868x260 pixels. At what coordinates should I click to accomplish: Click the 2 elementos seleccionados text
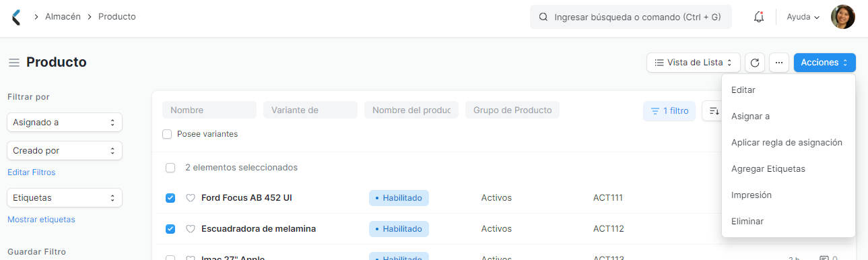tap(241, 168)
